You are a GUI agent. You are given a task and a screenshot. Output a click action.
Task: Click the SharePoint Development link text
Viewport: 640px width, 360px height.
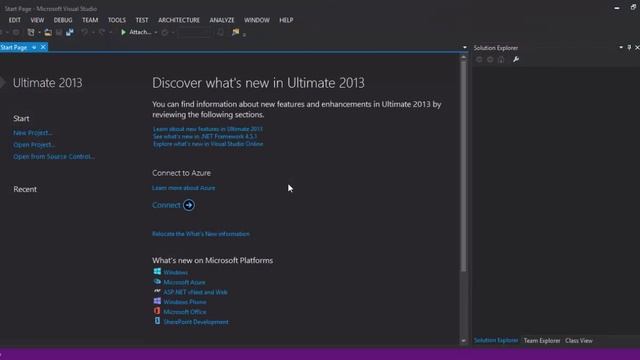[x=196, y=322]
